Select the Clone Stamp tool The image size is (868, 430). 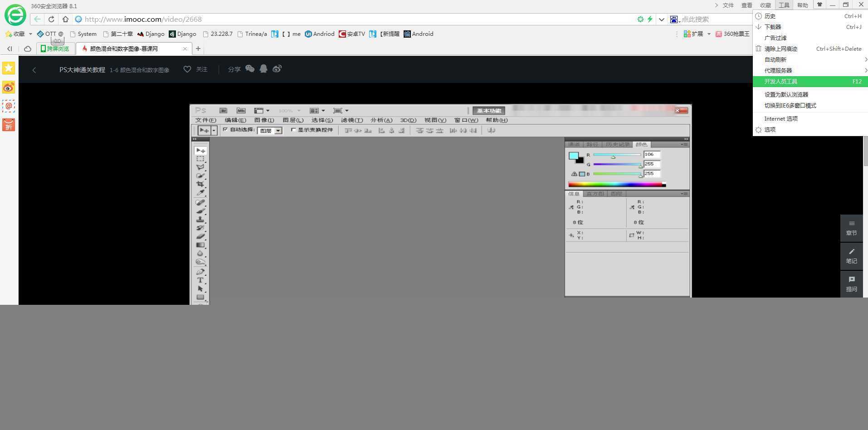click(200, 220)
